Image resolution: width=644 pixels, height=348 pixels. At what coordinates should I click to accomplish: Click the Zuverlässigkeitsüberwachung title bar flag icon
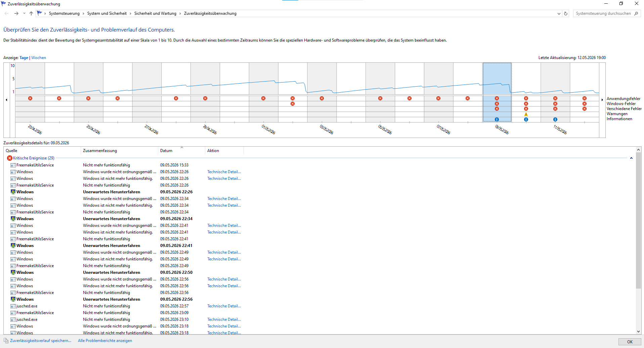coord(4,4)
